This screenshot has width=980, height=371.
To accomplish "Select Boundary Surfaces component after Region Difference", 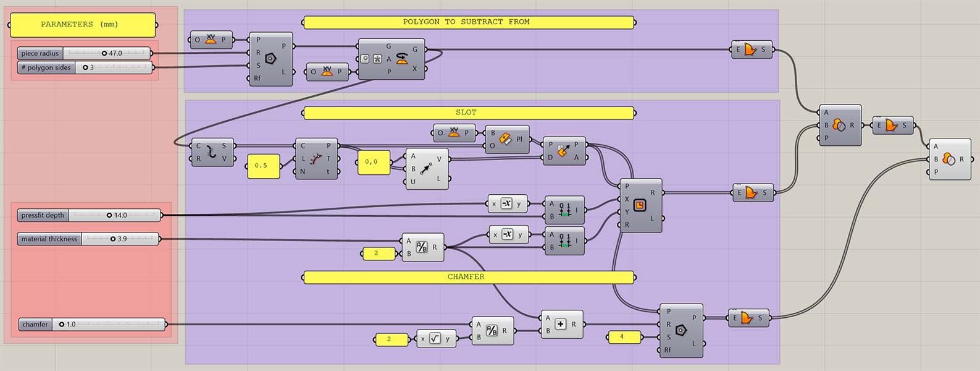I will click(893, 125).
